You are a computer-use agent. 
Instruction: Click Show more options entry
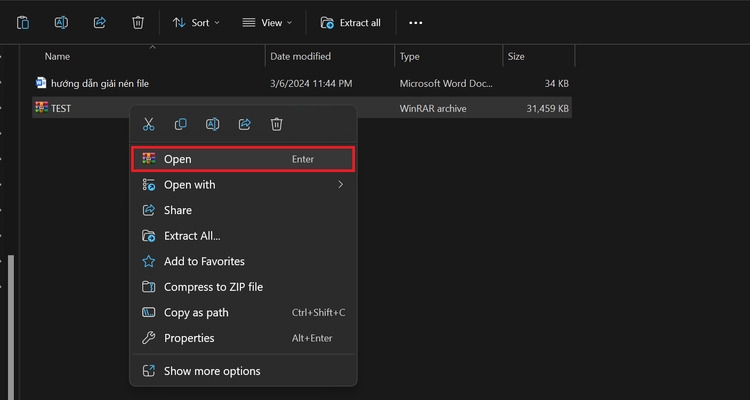pyautogui.click(x=212, y=371)
